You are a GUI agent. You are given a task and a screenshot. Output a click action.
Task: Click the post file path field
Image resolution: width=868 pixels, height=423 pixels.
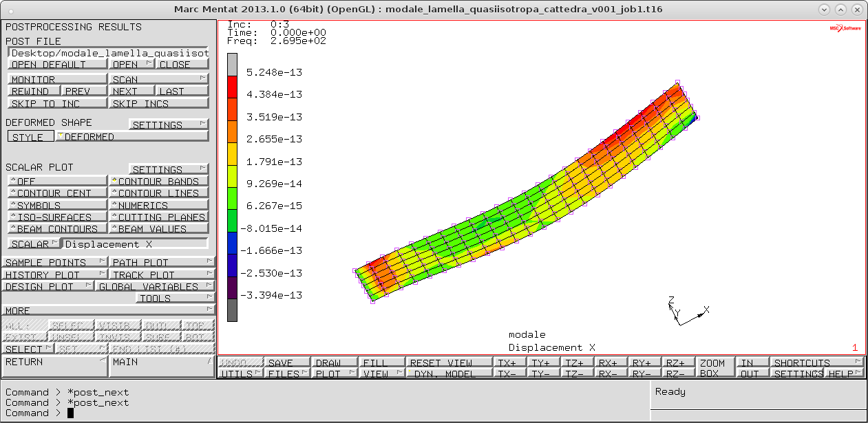click(x=108, y=52)
